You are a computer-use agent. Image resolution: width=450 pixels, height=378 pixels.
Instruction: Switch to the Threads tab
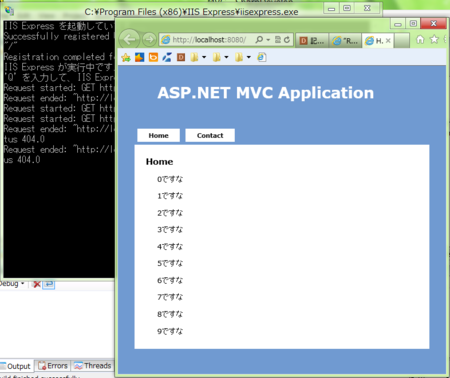(93, 366)
